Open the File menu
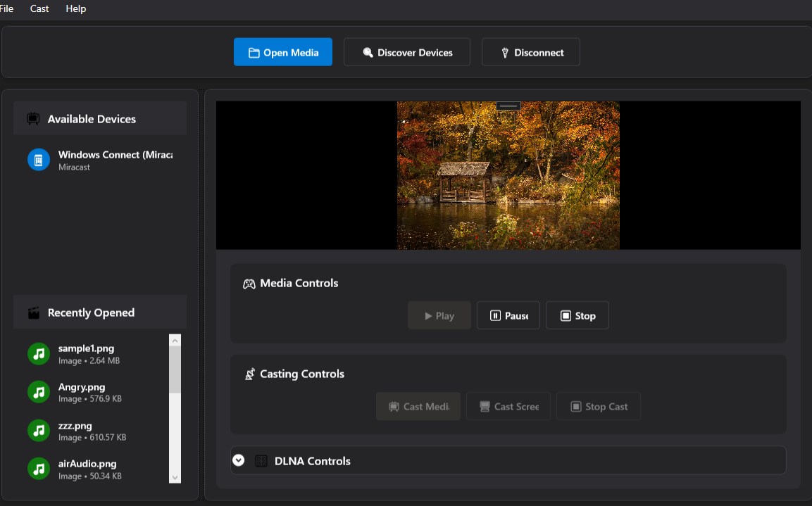 coord(7,8)
